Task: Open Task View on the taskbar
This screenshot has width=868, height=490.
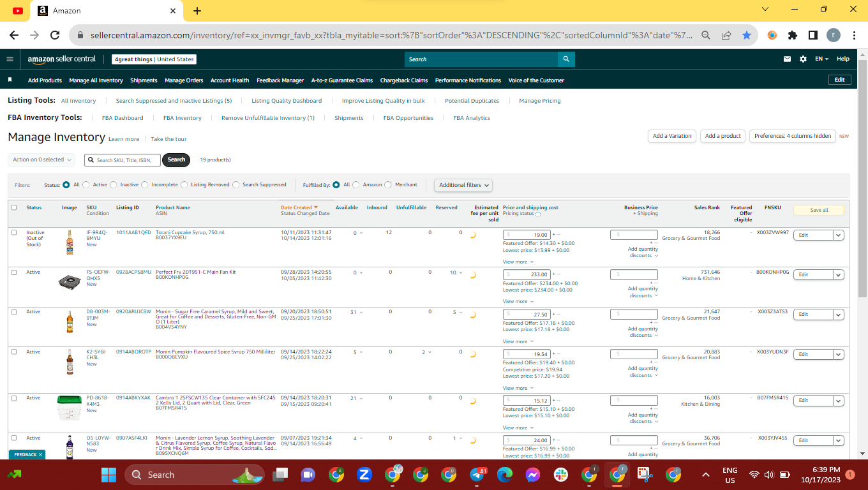Action: (280, 475)
